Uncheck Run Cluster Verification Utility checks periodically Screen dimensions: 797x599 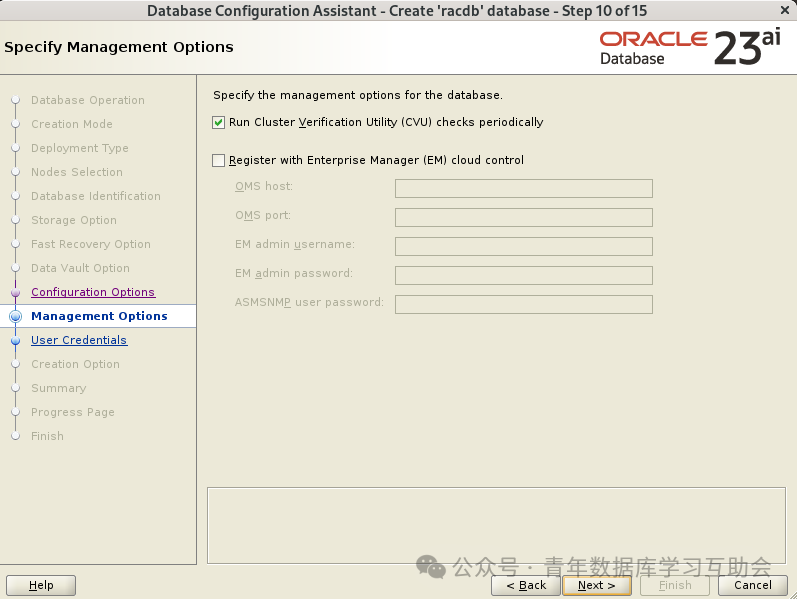coord(219,123)
